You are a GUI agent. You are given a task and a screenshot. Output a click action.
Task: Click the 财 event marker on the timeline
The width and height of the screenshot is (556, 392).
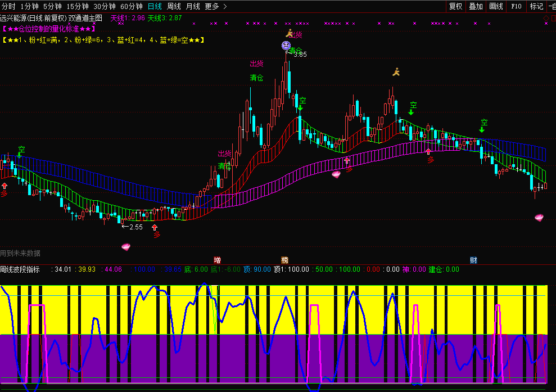tap(473, 260)
